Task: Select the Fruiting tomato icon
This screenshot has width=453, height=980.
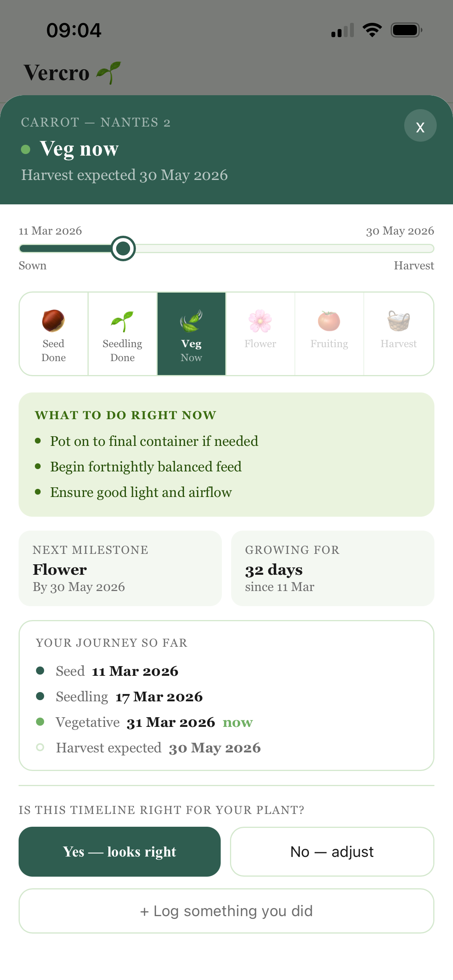Action: (329, 322)
